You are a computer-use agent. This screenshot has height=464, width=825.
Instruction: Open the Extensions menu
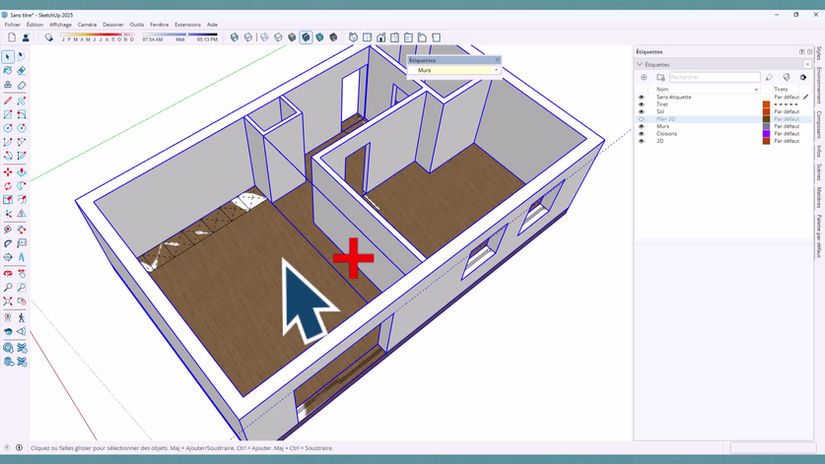[187, 25]
